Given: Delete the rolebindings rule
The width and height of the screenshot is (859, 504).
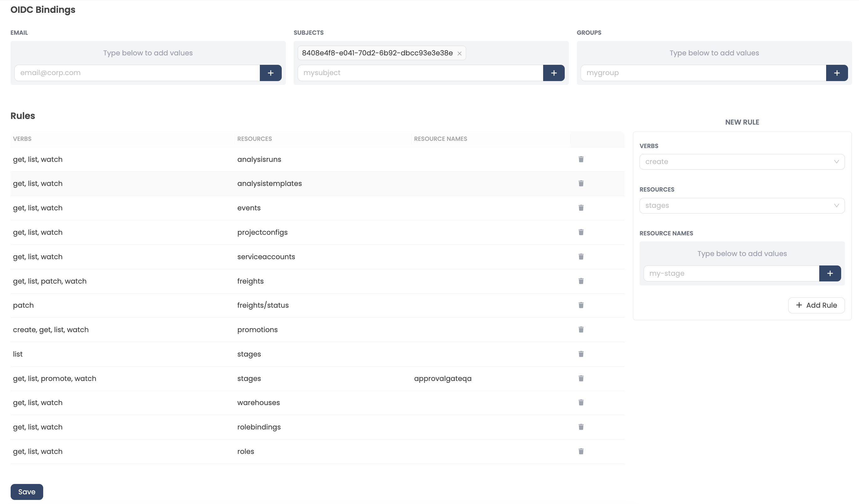Looking at the screenshot, I should 581,427.
